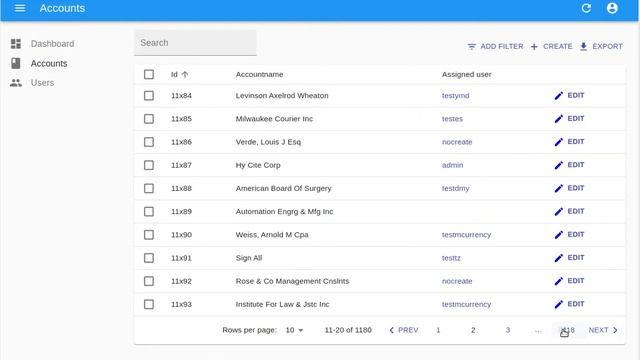Click the Accounts title in the top bar
The width and height of the screenshot is (640, 360).
click(62, 8)
